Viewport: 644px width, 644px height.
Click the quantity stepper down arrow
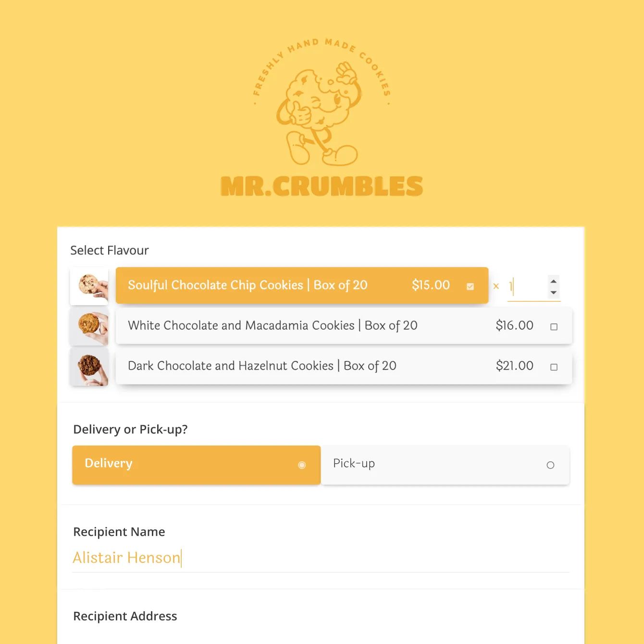(553, 293)
